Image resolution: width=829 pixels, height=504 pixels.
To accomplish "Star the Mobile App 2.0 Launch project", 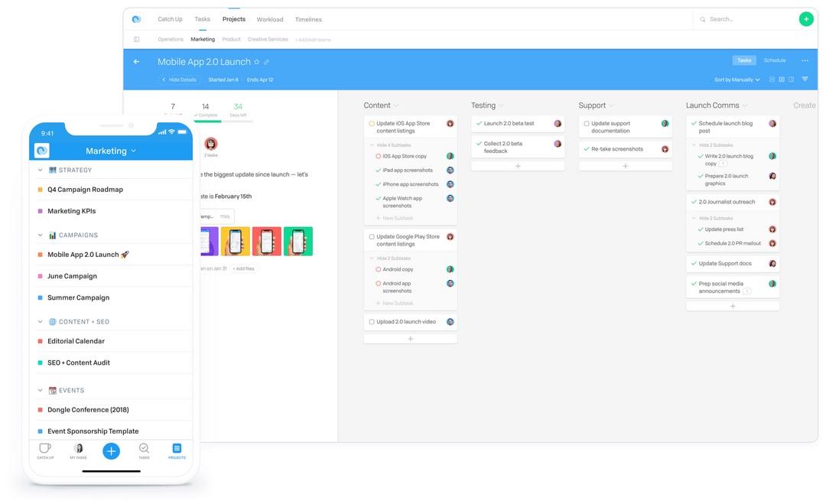I will point(257,62).
